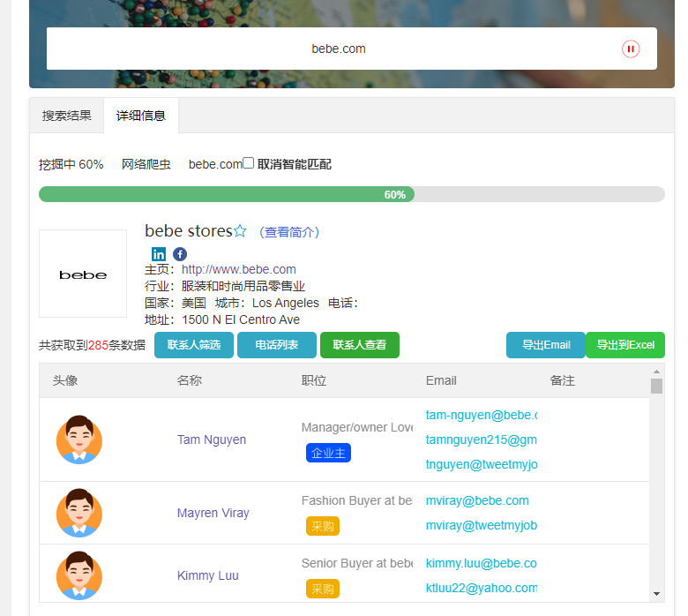This screenshot has height=616, width=688.
Task: Click the 名称 column header
Action: point(189,380)
